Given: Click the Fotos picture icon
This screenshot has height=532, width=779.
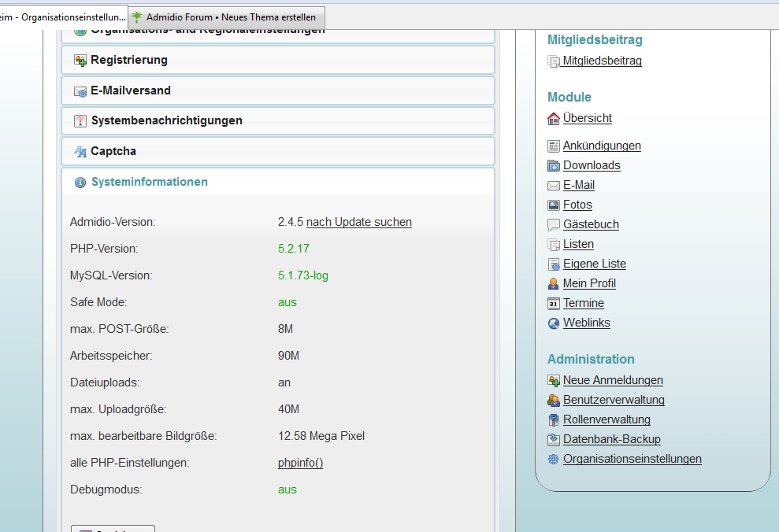Looking at the screenshot, I should (x=554, y=205).
